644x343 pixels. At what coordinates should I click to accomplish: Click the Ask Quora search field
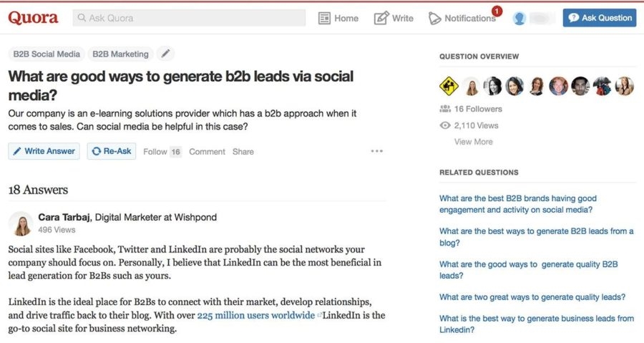coord(189,18)
